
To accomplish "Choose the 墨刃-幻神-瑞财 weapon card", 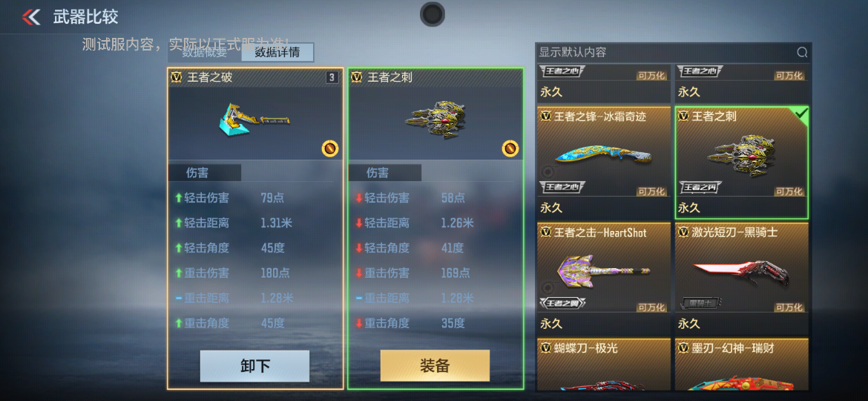I will point(742,365).
